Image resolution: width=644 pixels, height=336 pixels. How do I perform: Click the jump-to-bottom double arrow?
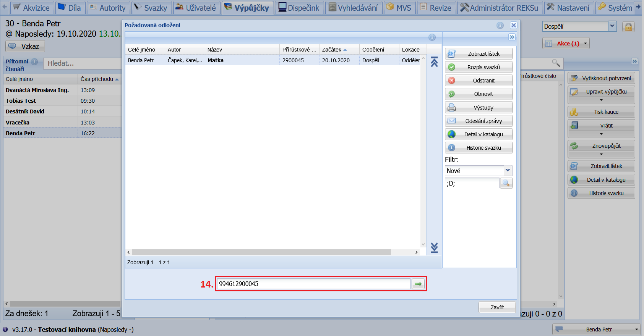point(434,248)
